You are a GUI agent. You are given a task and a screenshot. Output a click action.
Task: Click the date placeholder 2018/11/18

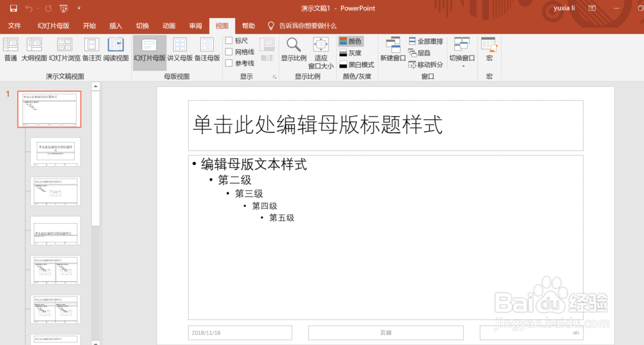click(240, 333)
